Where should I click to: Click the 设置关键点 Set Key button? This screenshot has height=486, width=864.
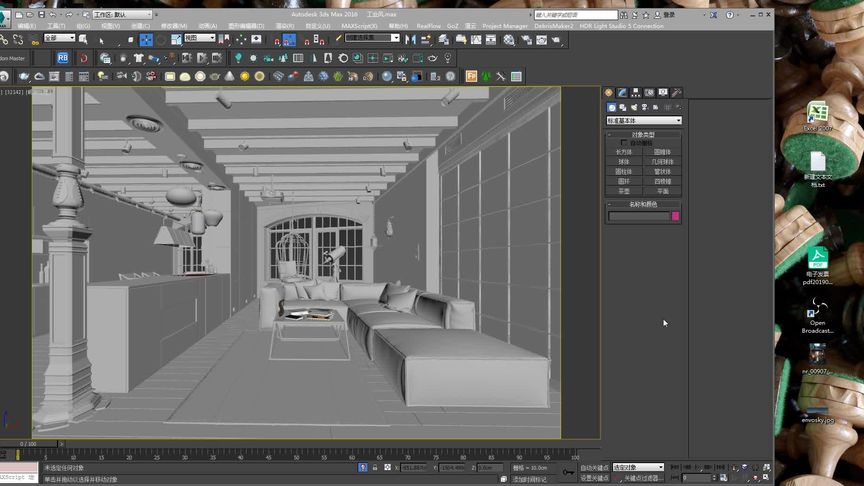click(x=595, y=478)
